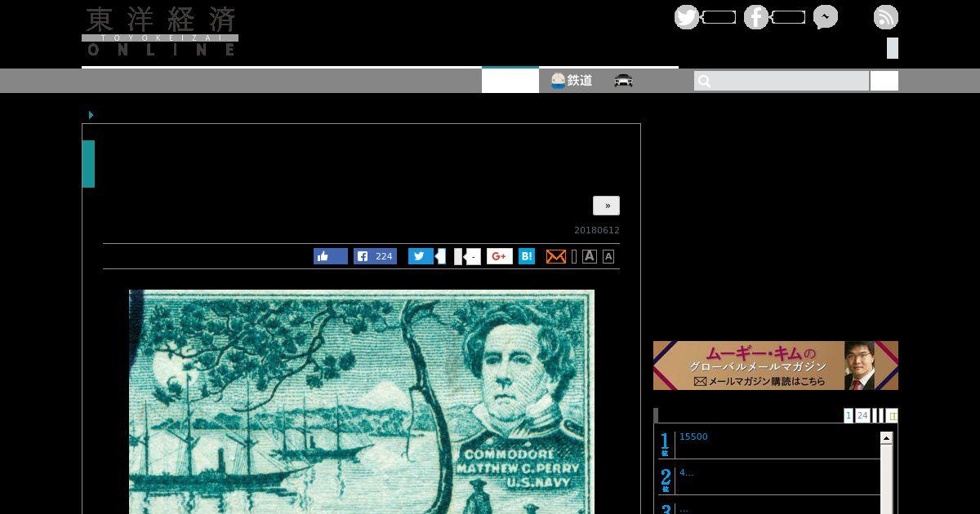Select the white active navigation tab
The width and height of the screenshot is (980, 514).
pos(510,80)
